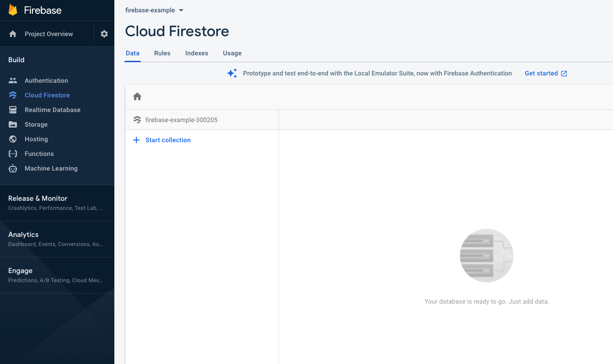
Task: Click the Storage image icon
Action: click(x=13, y=124)
